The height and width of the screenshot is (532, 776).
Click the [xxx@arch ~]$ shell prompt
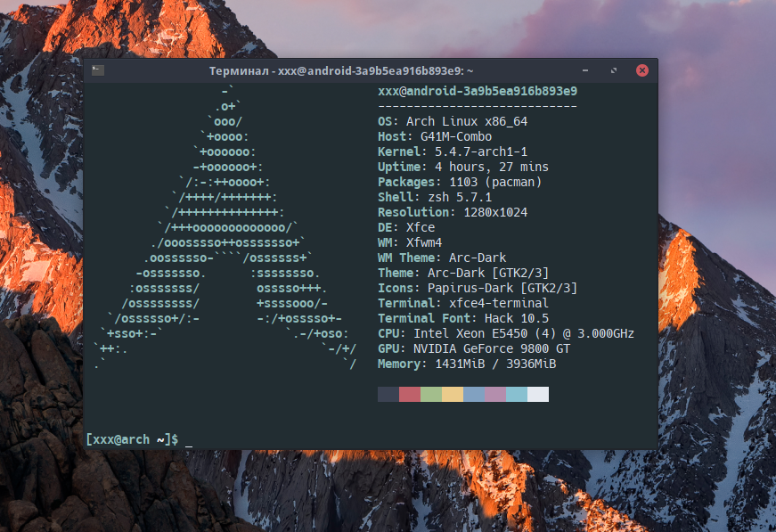click(x=132, y=439)
